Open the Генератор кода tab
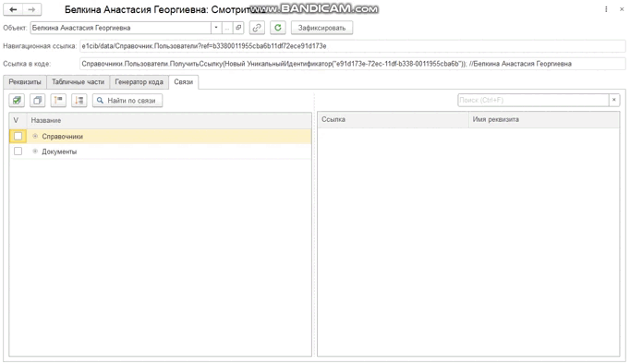Image resolution: width=630 pixels, height=364 pixels. (139, 82)
